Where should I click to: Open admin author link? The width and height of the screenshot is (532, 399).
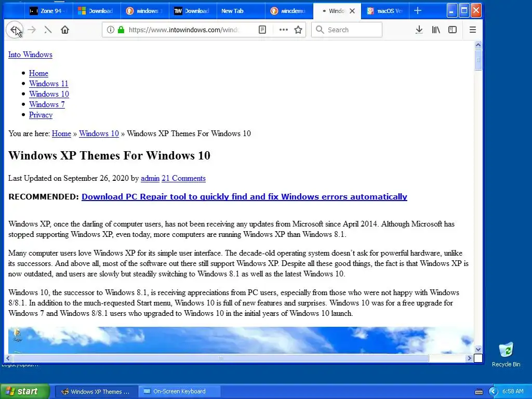[x=150, y=179]
